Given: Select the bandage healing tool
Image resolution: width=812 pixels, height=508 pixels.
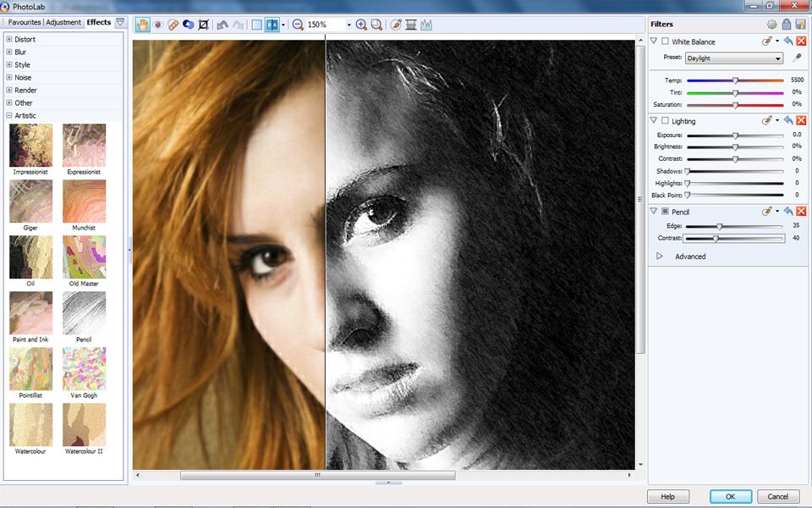Looking at the screenshot, I should [173, 25].
